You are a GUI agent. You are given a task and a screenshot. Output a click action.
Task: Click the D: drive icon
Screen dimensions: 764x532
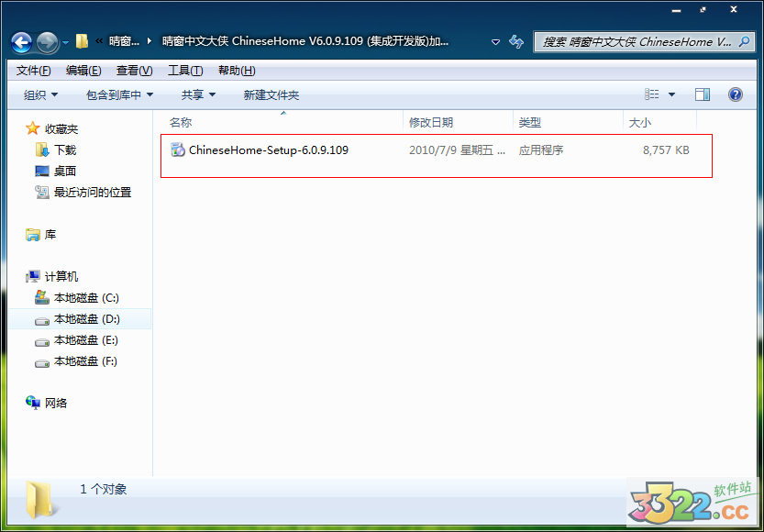pyautogui.click(x=42, y=320)
